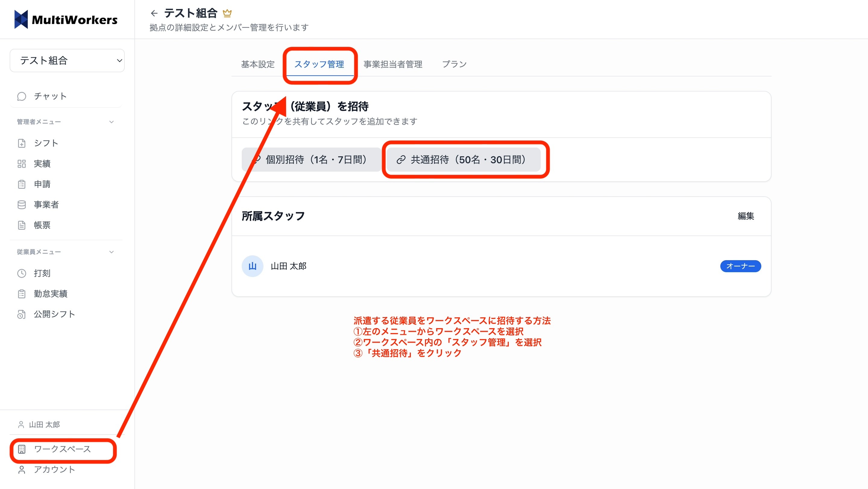868x489 pixels.
Task: Click the back arrow beside テスト組合
Action: coord(154,13)
